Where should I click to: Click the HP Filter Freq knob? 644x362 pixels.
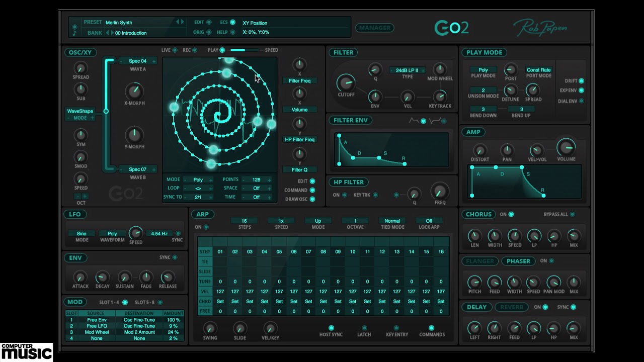[x=440, y=191]
